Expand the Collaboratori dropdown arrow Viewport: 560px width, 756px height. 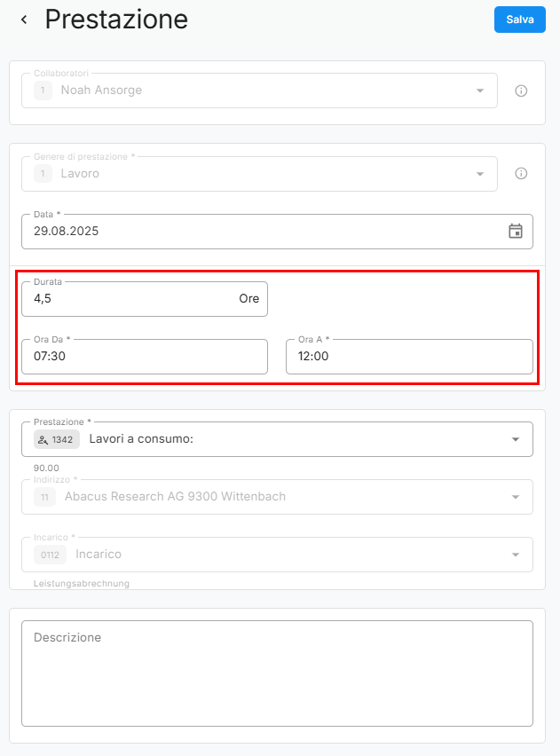tap(479, 91)
